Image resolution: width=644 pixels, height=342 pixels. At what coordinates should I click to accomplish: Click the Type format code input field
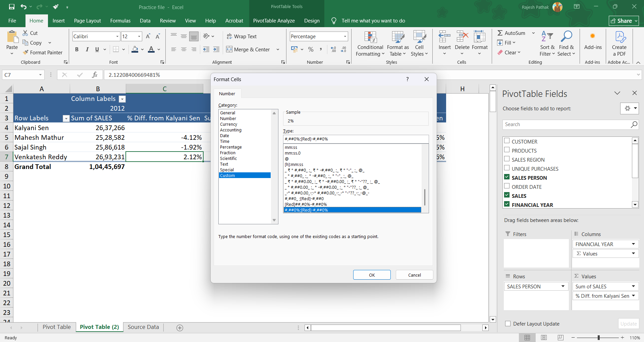pyautogui.click(x=356, y=139)
